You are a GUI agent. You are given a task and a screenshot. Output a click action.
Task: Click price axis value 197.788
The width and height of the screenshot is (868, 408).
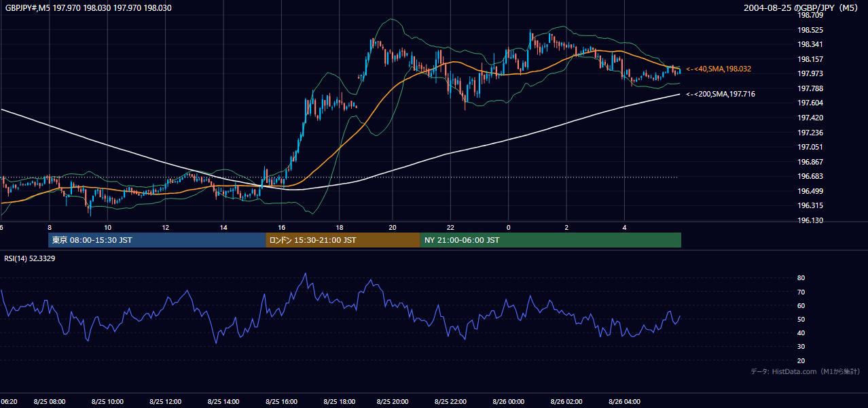(x=810, y=89)
